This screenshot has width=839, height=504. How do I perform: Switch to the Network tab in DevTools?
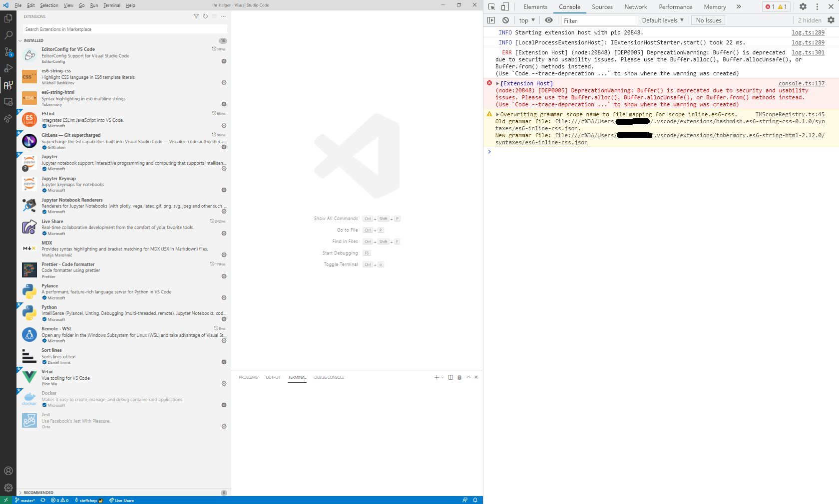tap(635, 6)
